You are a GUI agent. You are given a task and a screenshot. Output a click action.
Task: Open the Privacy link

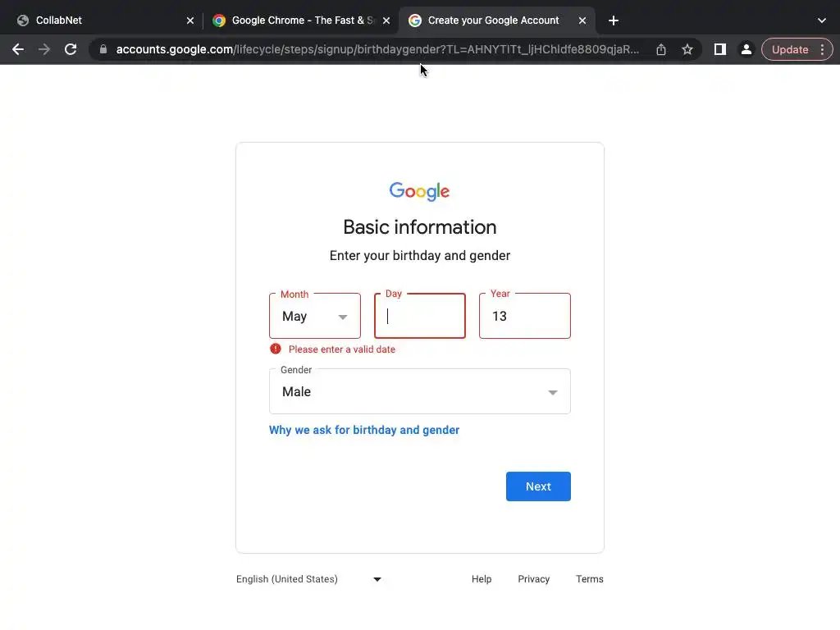pos(533,579)
